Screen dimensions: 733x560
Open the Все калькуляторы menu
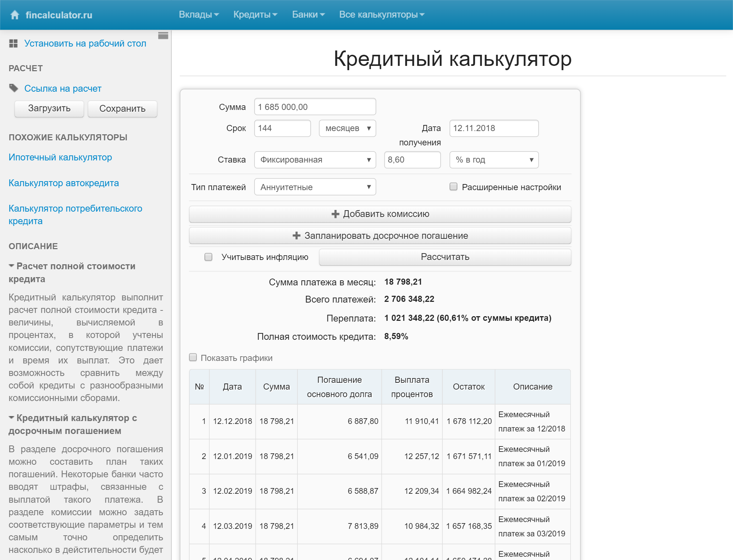tap(382, 15)
